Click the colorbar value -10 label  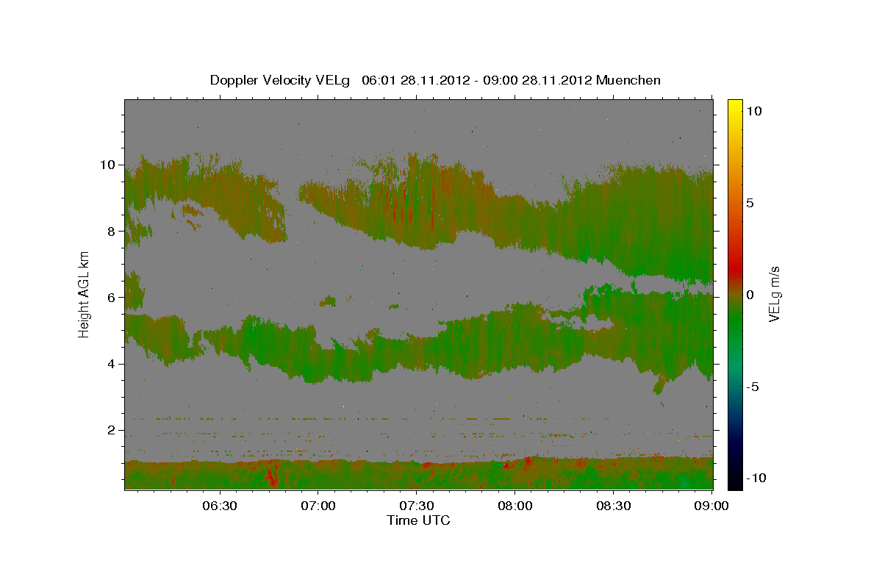pyautogui.click(x=756, y=478)
